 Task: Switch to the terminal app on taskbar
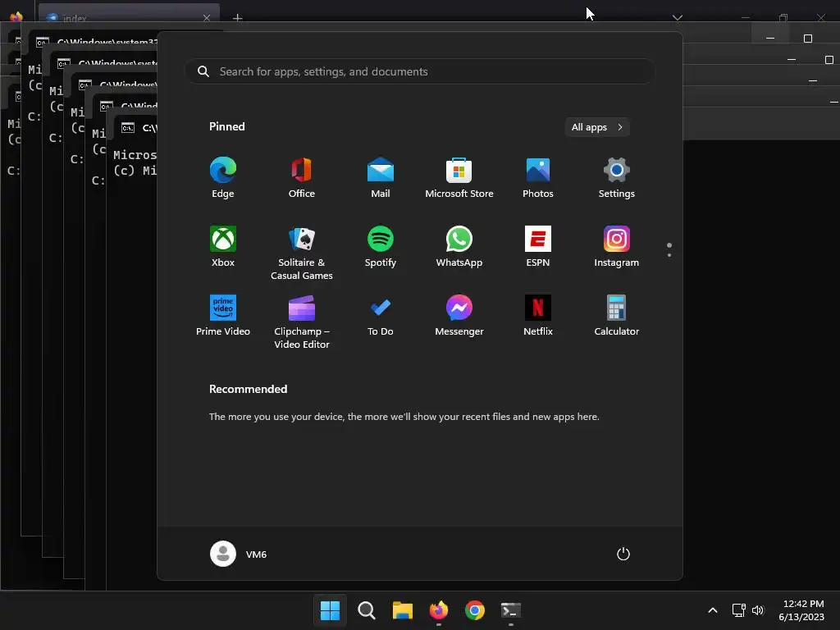pos(511,610)
